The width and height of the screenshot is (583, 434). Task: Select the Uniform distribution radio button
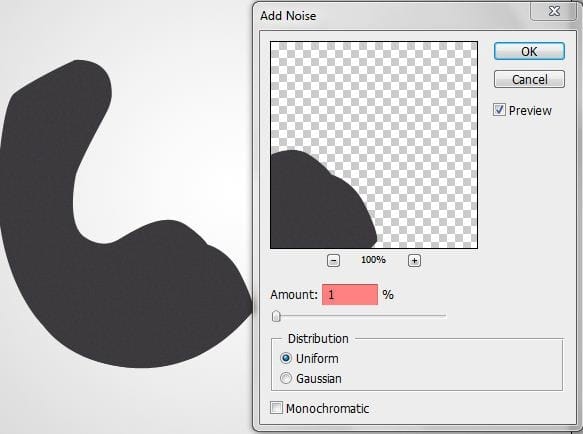(286, 358)
